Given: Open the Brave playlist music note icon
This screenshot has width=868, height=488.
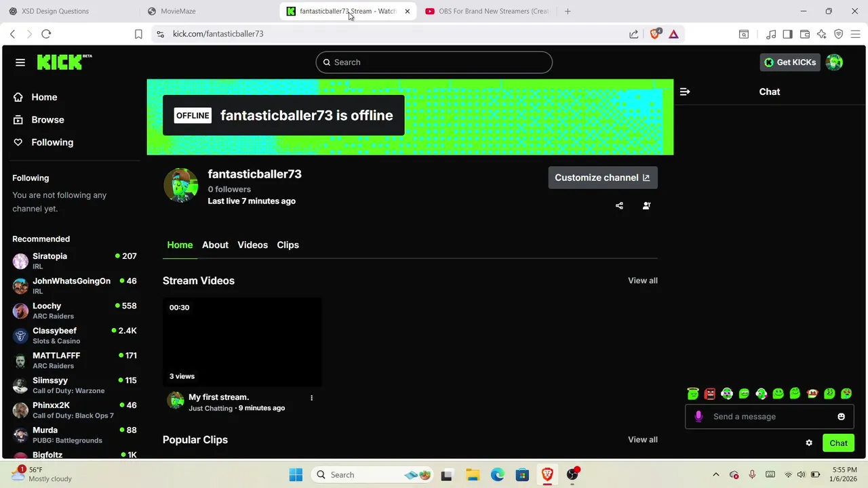Looking at the screenshot, I should click(x=771, y=34).
